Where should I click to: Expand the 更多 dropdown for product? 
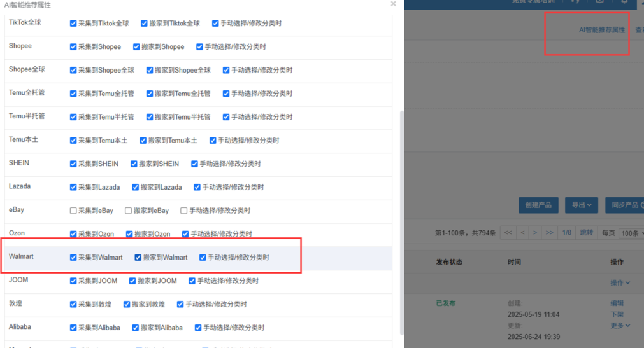[x=620, y=326]
